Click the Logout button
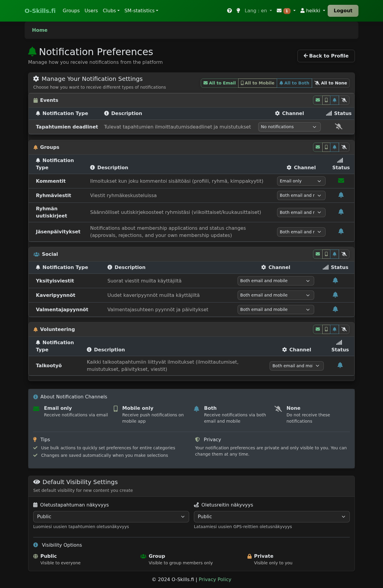 (x=343, y=11)
